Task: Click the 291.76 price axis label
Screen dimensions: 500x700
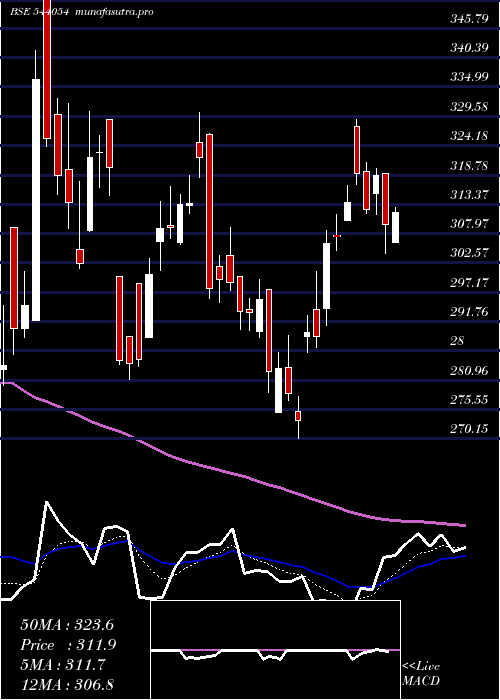Action: 469,311
